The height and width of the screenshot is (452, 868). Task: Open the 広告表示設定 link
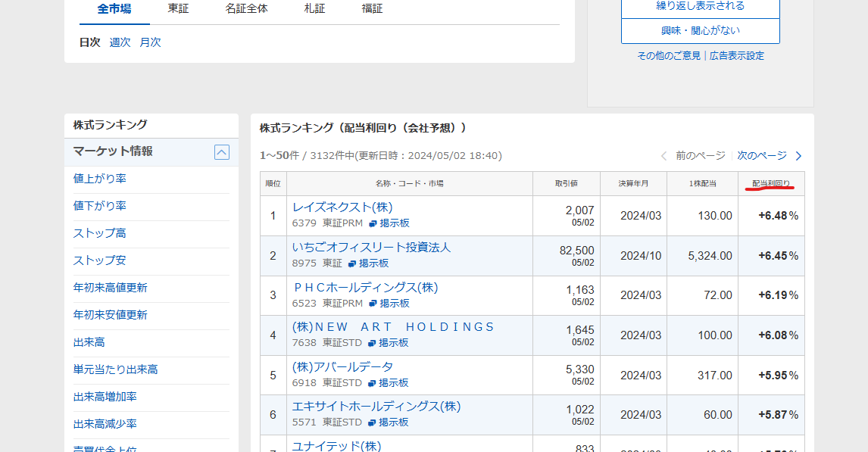click(x=737, y=56)
